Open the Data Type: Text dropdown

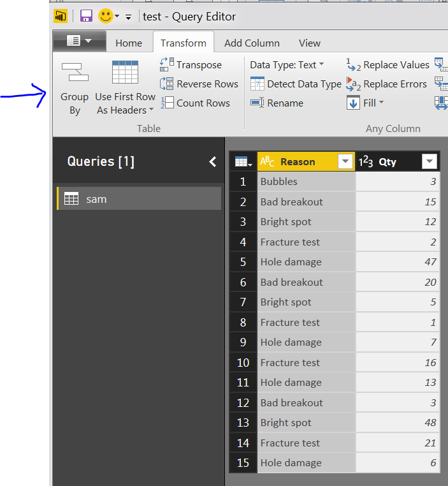(x=287, y=65)
